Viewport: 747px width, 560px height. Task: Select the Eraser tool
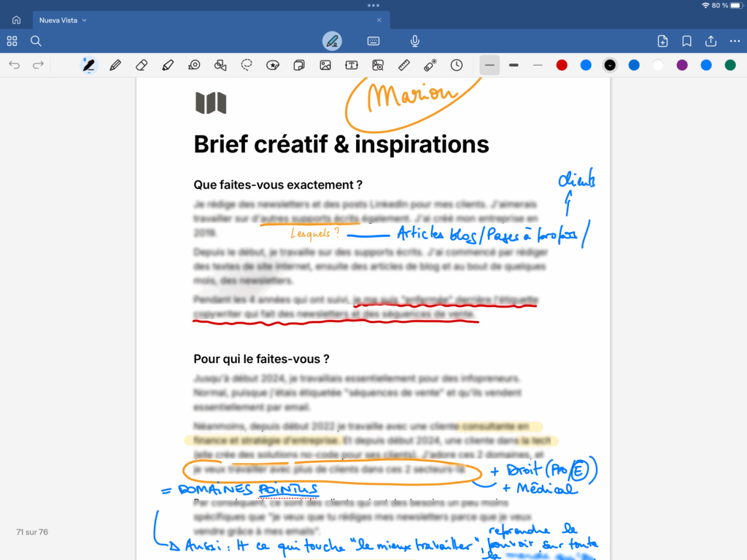point(142,65)
